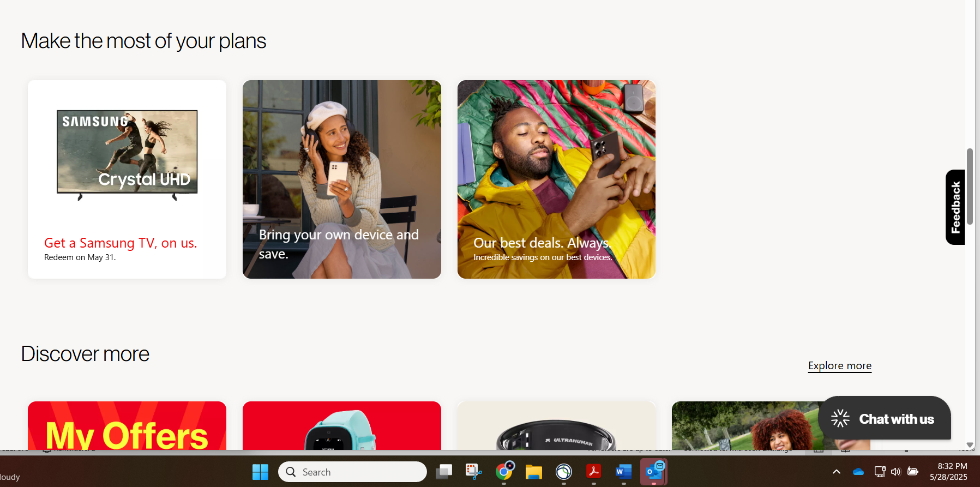Image resolution: width=980 pixels, height=487 pixels.
Task: Click the scrollbar down arrow
Action: tap(970, 445)
